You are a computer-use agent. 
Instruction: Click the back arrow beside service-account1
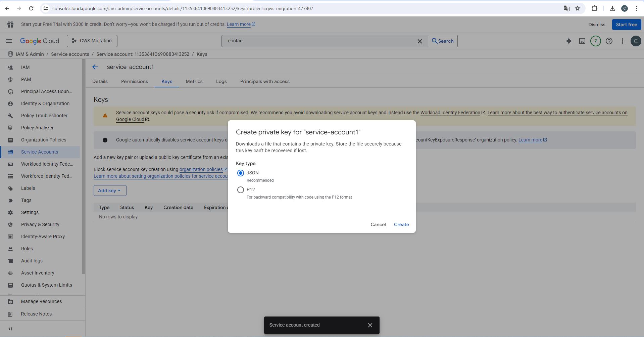coord(95,67)
